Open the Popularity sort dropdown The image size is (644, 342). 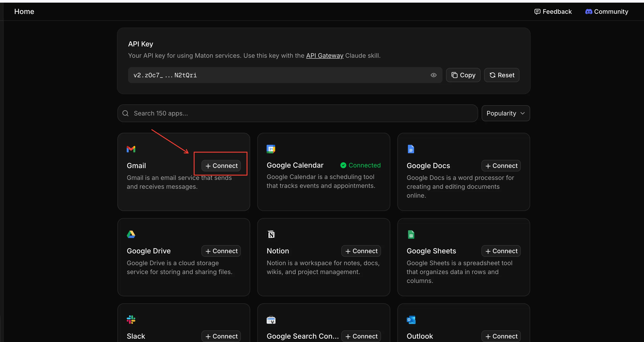tap(505, 113)
